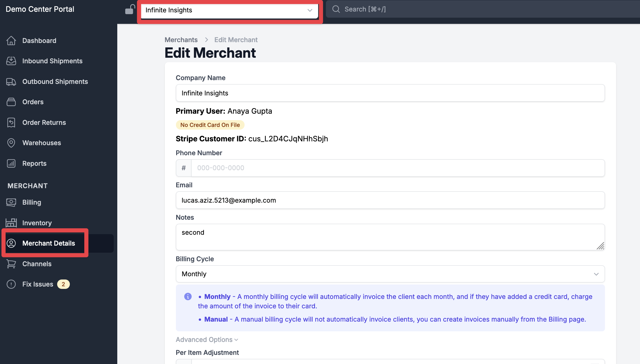
Task: Click the Order Returns icon
Action: [x=11, y=123]
